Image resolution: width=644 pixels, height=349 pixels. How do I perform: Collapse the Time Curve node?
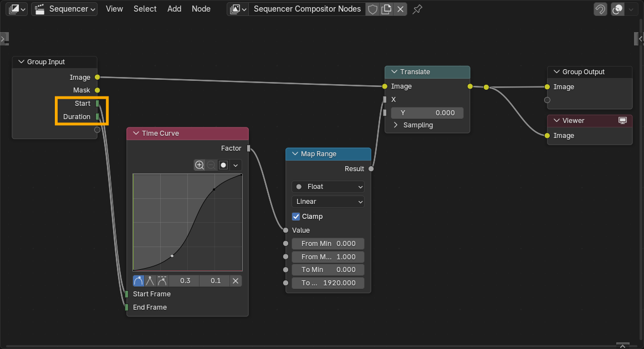pyautogui.click(x=136, y=134)
